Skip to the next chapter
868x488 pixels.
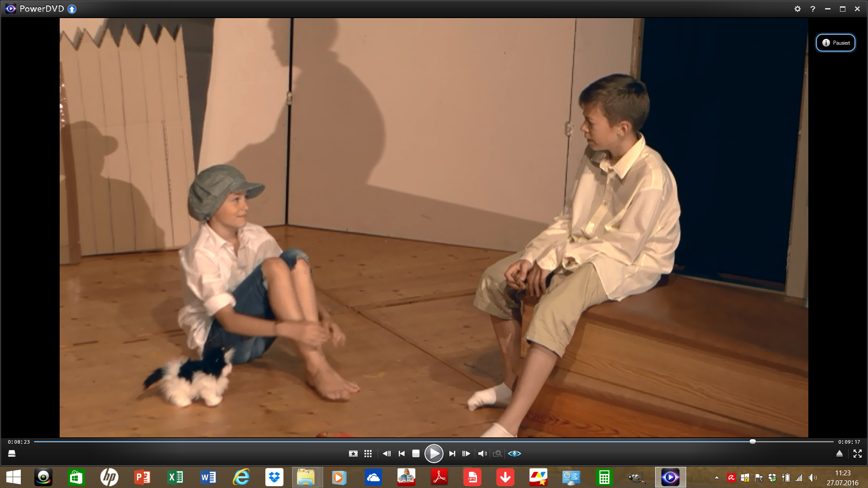click(452, 454)
